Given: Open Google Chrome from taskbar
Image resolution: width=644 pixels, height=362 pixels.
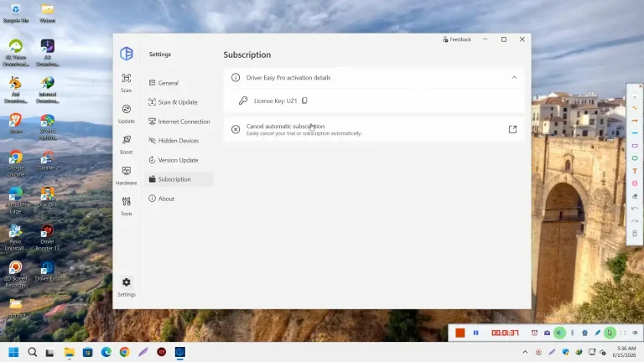Looking at the screenshot, I should coord(124,352).
